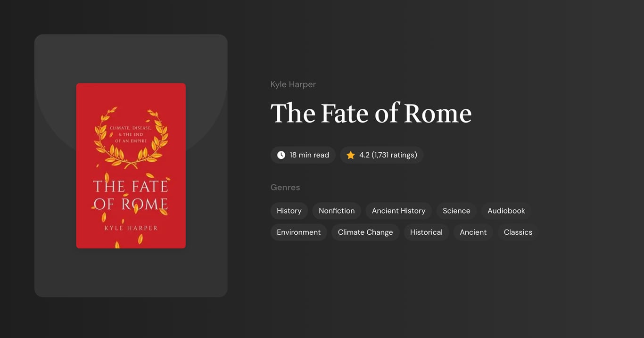The height and width of the screenshot is (338, 644).
Task: Open the Classics genre tag
Action: [518, 232]
